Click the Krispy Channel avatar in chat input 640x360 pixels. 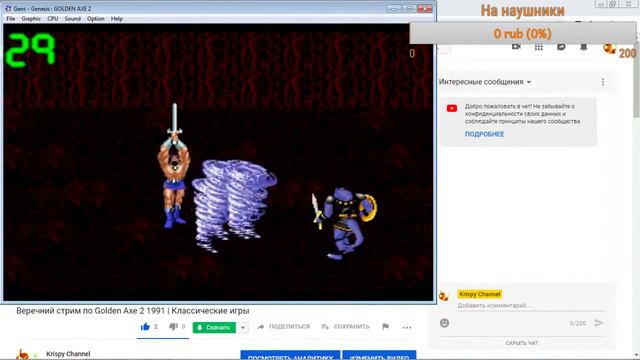tap(444, 296)
